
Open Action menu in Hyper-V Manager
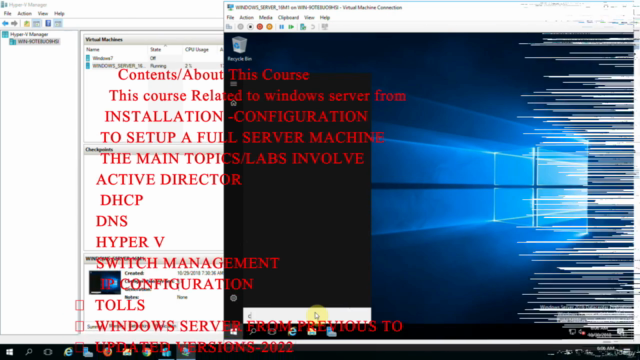click(24, 13)
